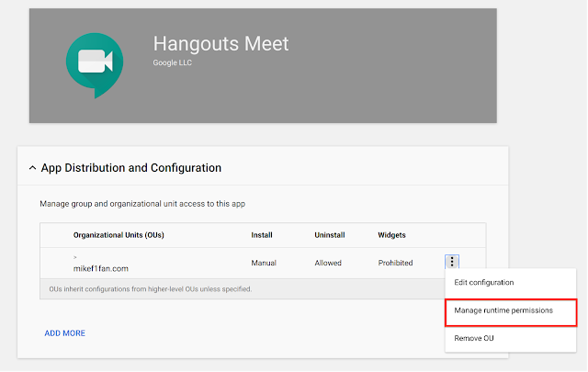
Task: Open the three-dot menu for mikef1fan.com
Action: coord(452,262)
